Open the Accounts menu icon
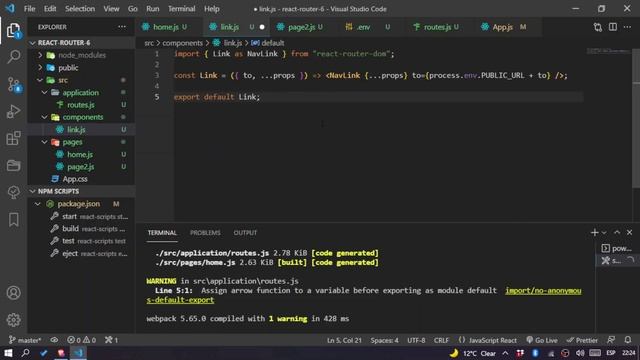 click(x=13, y=293)
